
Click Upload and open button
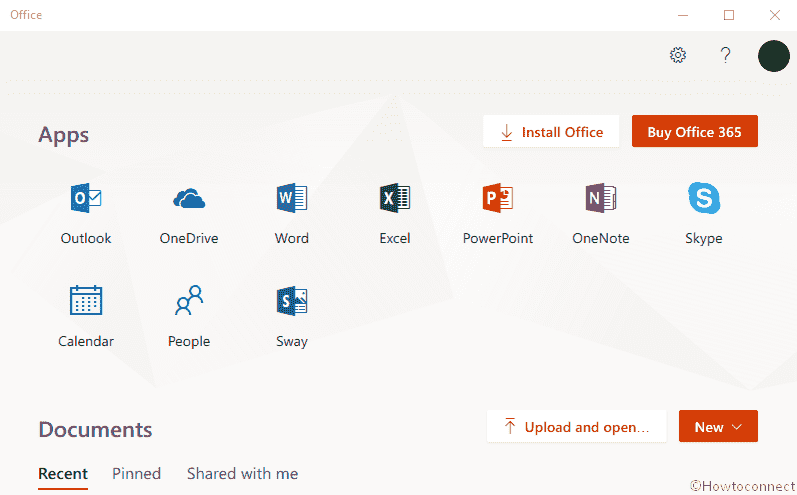click(576, 426)
